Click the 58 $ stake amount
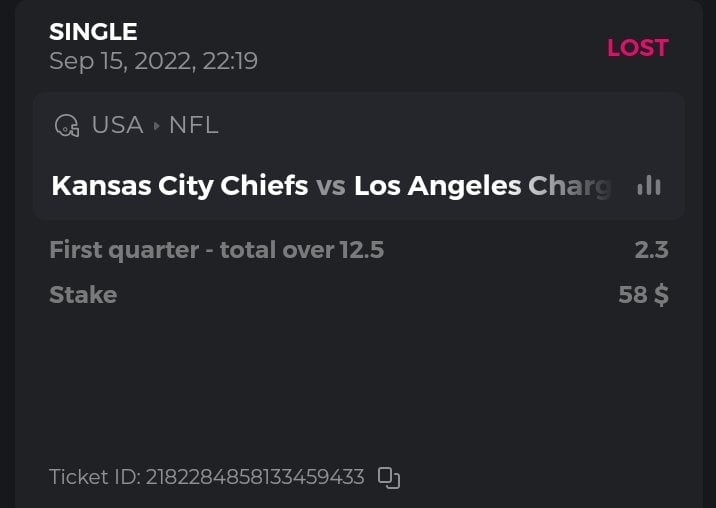Screen dimensions: 716x508 pos(643,295)
